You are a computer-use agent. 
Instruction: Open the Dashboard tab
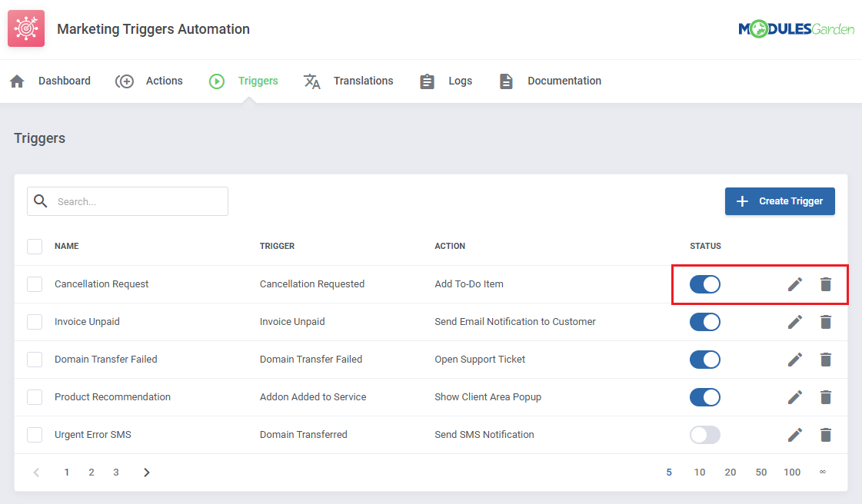(65, 81)
